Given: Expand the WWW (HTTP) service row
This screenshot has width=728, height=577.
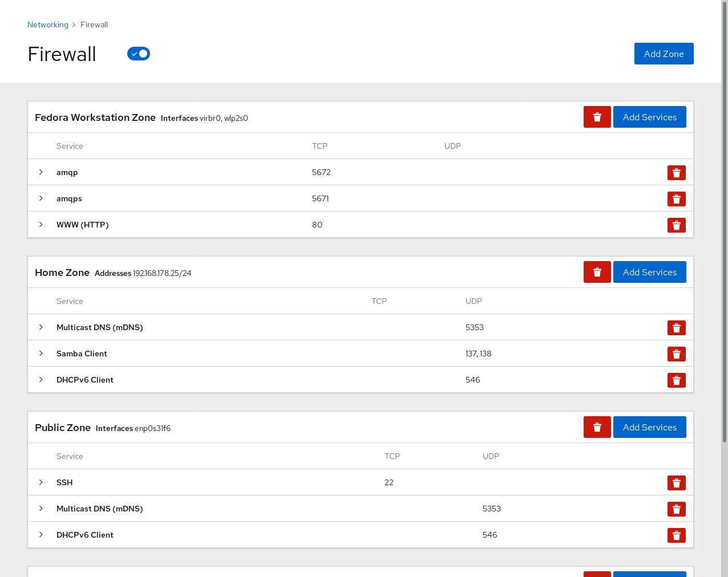Looking at the screenshot, I should (41, 225).
